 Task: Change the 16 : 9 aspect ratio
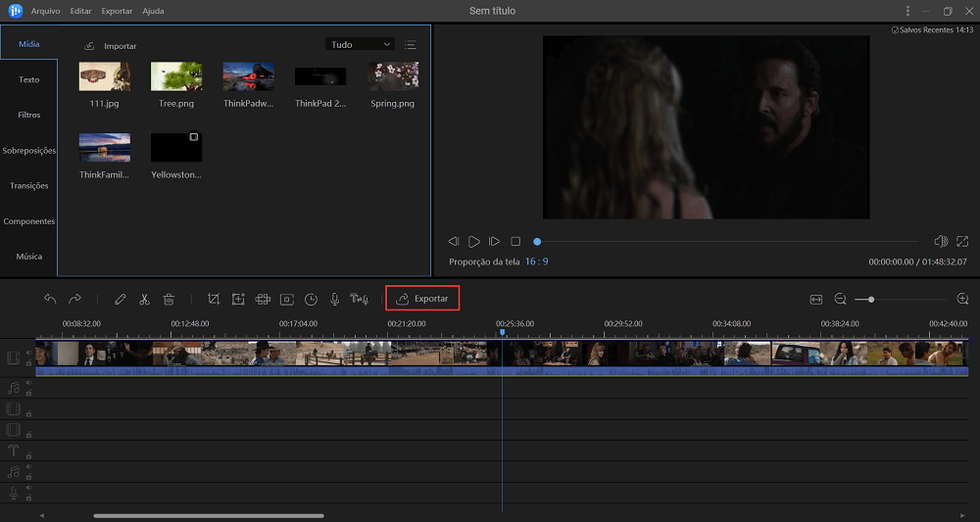[536, 261]
